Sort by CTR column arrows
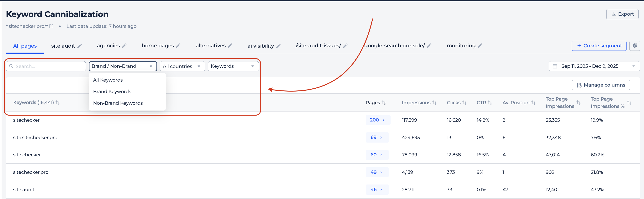 [x=490, y=102]
